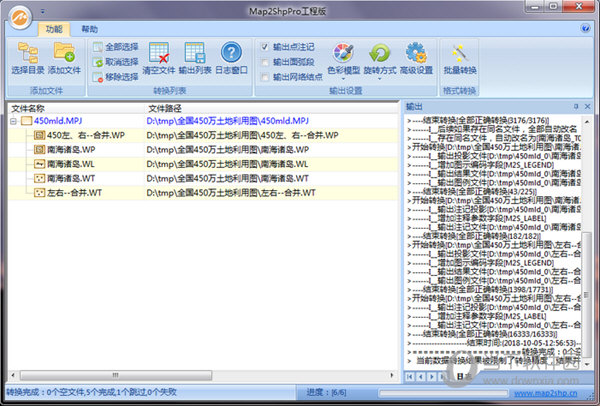The width and height of the screenshot is (600, 406).
Task: Click the 450mld.MPJ folder icon
Action: 26,121
